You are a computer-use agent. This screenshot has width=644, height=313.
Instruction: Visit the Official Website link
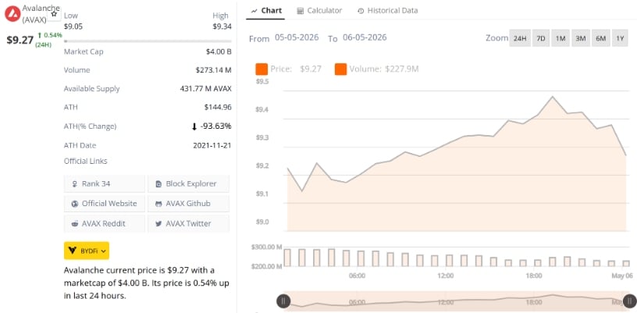coord(105,204)
